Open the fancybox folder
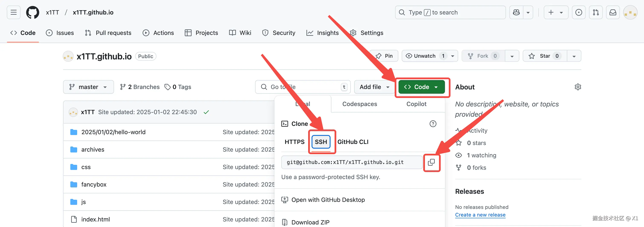This screenshot has height=227, width=644. (94, 185)
